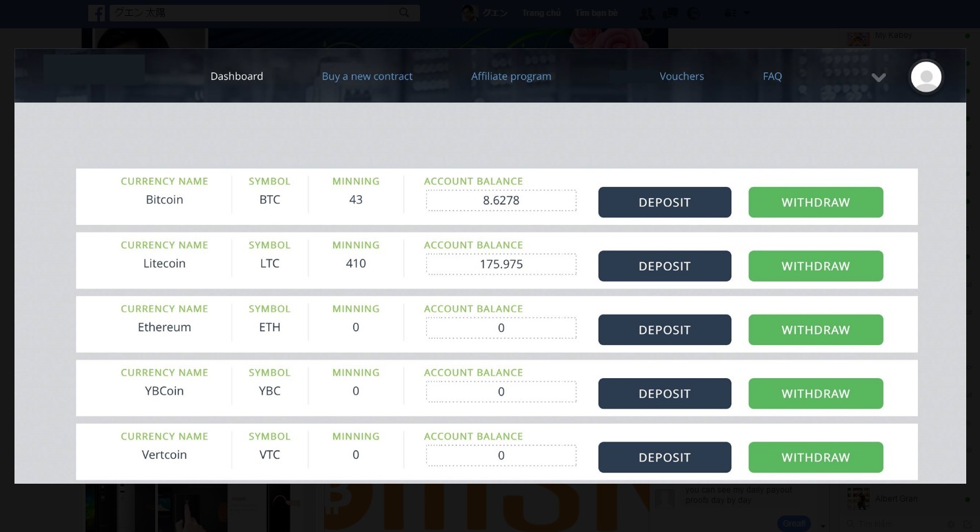Screen dimensions: 980x532
Task: Select the YBCoin currency name
Action: point(164,391)
